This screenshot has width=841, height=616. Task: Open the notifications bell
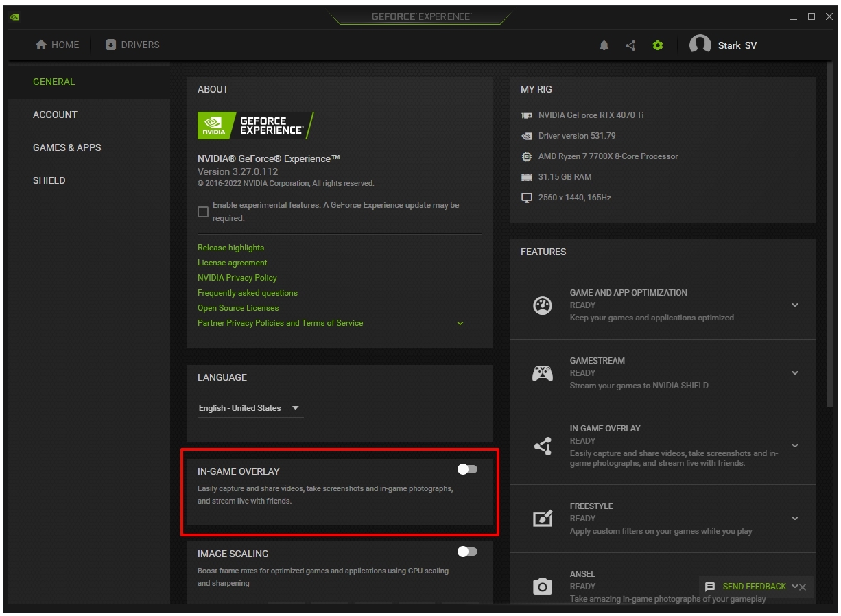[x=604, y=45]
